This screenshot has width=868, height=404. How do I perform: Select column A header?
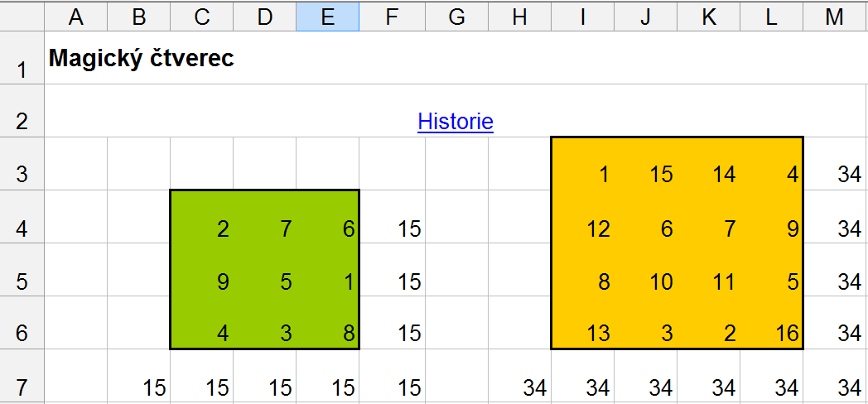pos(76,16)
